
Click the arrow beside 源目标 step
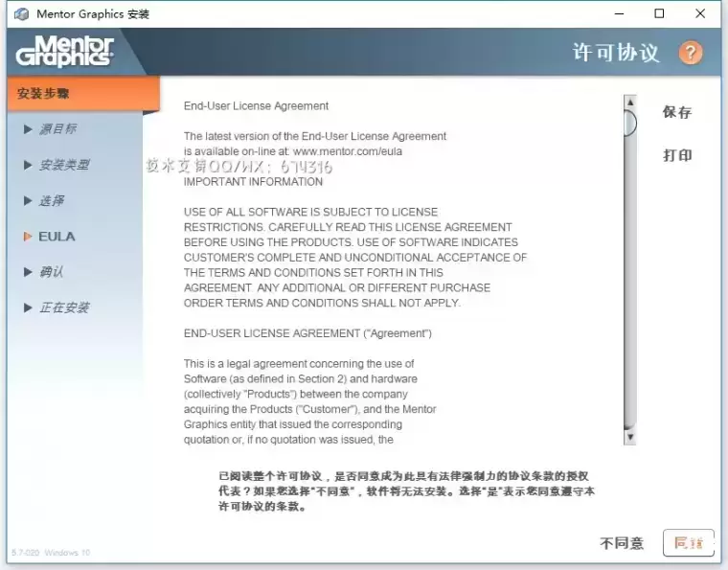click(x=28, y=129)
